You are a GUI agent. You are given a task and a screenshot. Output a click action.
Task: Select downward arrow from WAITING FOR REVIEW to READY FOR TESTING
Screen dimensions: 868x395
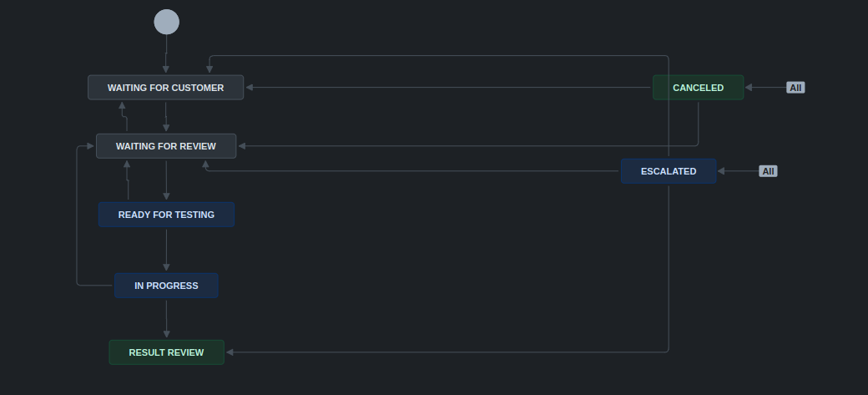pos(166,180)
